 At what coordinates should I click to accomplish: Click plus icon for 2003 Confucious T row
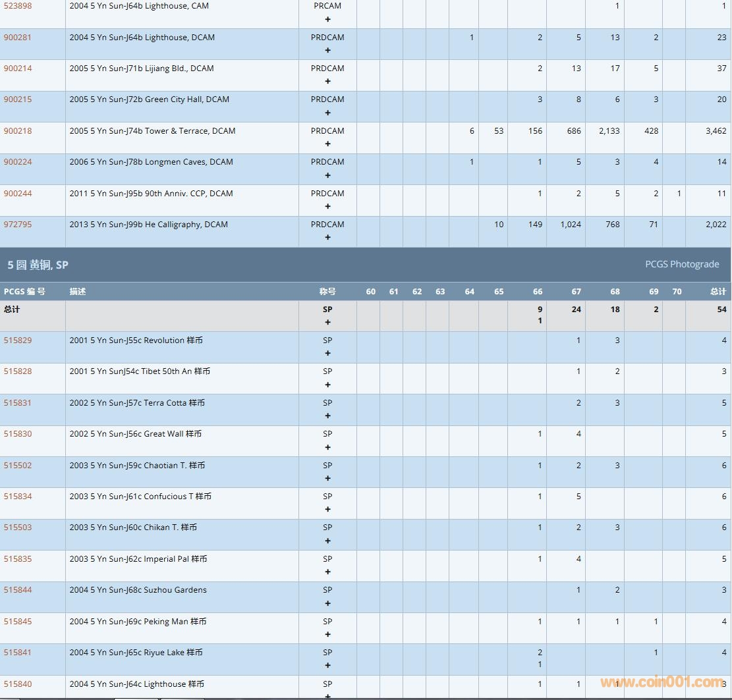(327, 510)
